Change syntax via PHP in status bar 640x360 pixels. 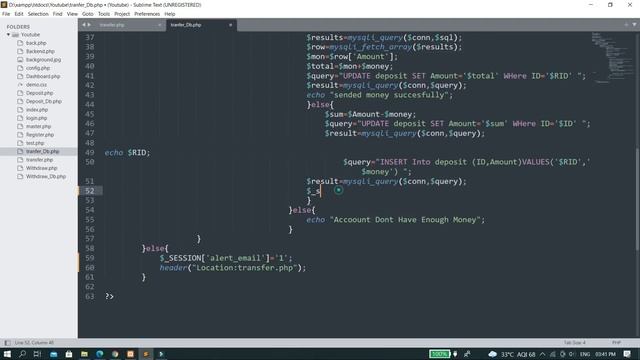(x=616, y=343)
